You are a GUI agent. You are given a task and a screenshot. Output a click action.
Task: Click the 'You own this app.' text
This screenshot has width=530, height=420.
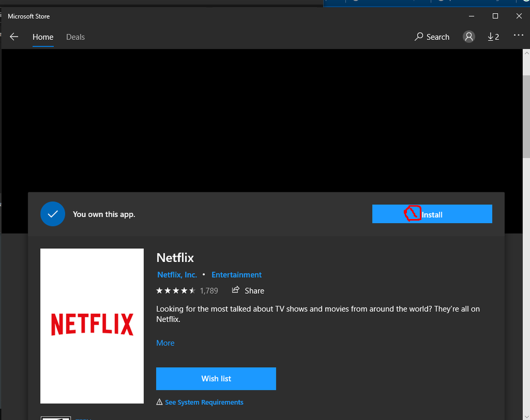[x=104, y=214]
